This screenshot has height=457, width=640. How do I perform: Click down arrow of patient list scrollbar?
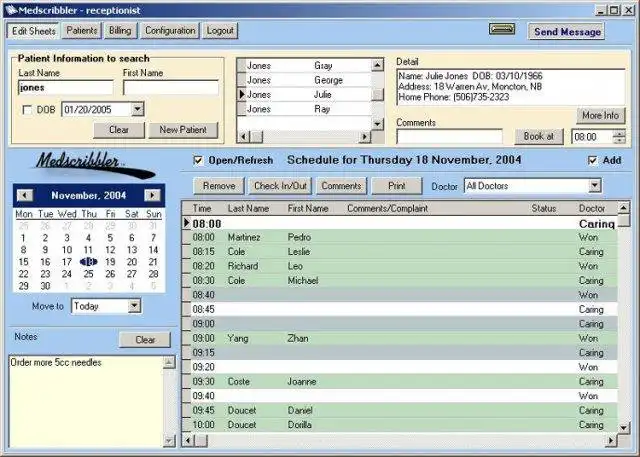pyautogui.click(x=378, y=124)
